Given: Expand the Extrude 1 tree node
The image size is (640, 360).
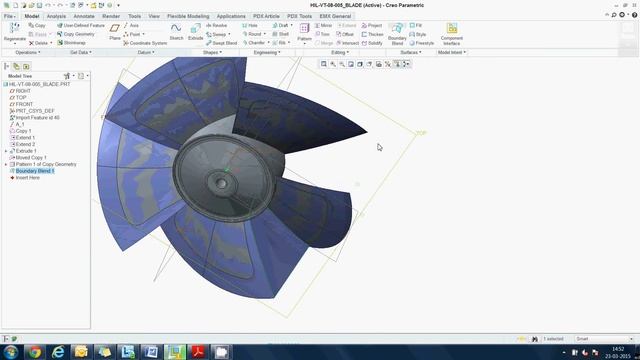Looking at the screenshot, I should pos(6,151).
